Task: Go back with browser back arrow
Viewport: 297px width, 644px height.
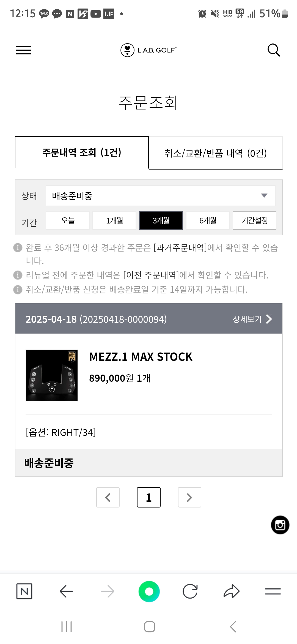Action: 66,591
